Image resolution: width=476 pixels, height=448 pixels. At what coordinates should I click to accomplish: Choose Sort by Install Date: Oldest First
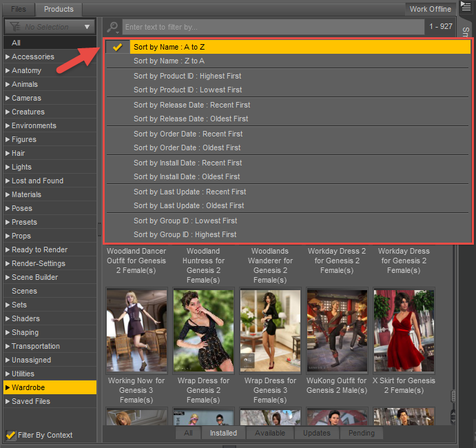point(187,176)
